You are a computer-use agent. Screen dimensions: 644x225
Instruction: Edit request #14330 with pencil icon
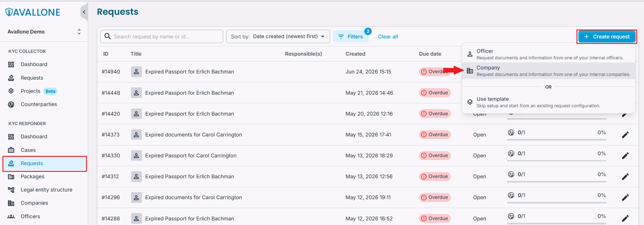tap(625, 156)
